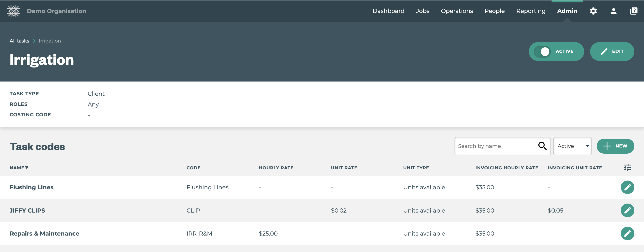Viewport: 644px width, 252px height.
Task: Toggle the Irrigation task ACTIVE switch
Action: [x=543, y=51]
